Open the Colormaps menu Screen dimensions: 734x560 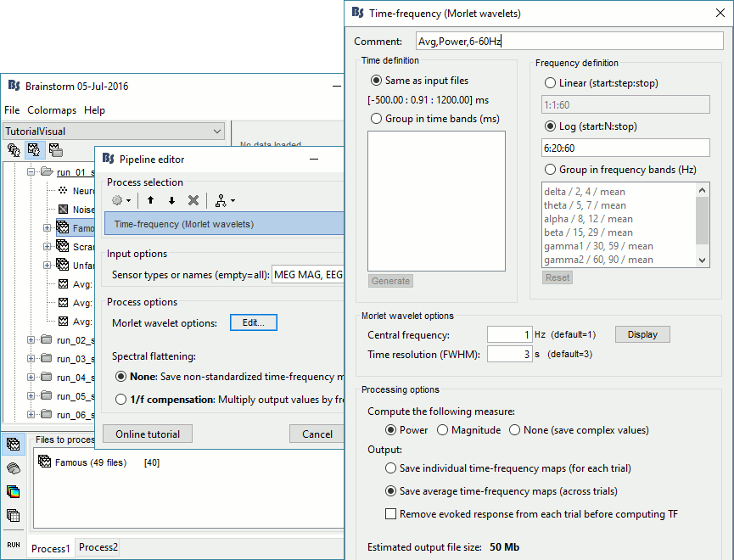(x=51, y=110)
